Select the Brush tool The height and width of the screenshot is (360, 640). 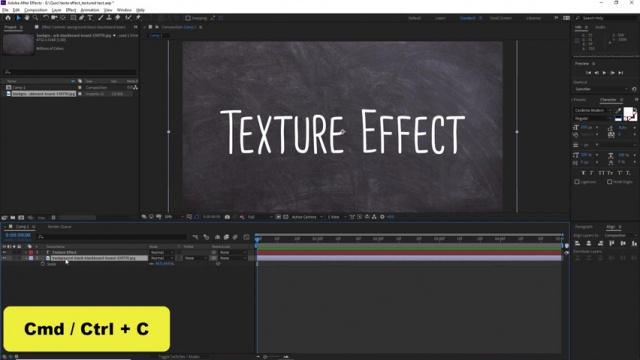point(100,18)
